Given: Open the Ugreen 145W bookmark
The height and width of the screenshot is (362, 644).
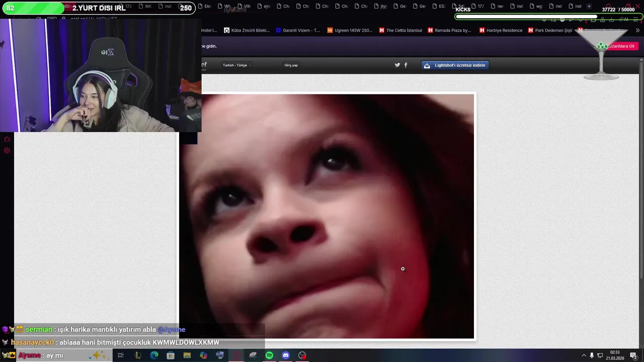Looking at the screenshot, I should coord(350,30).
